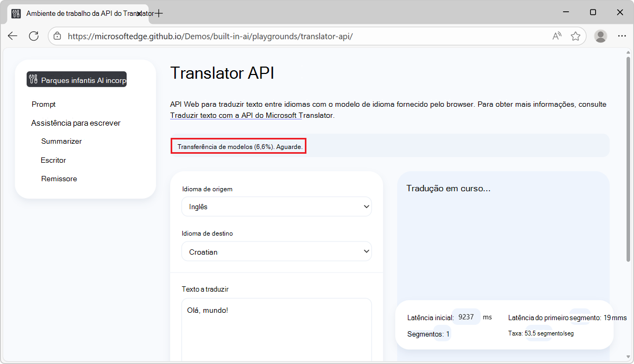The image size is (634, 364).
Task: Click the Tradução em curso output text
Action: [449, 188]
